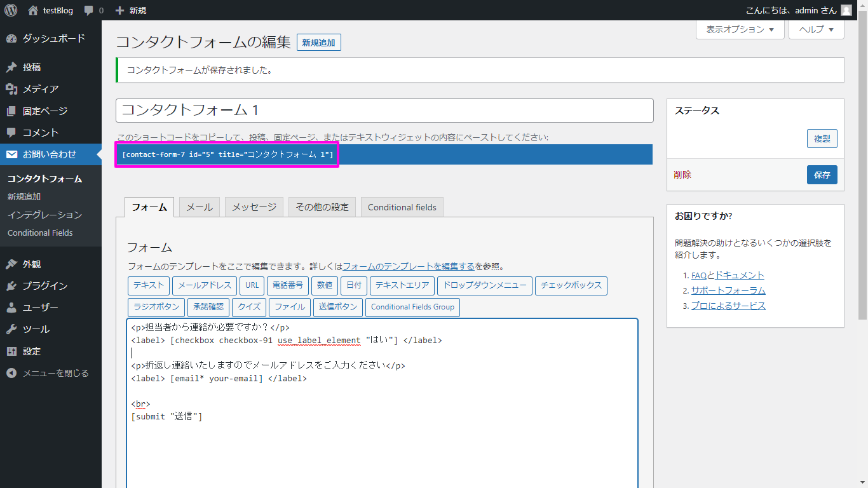Image resolution: width=868 pixels, height=488 pixels.
Task: Click the admin avatar thumbnail
Action: coord(846,10)
